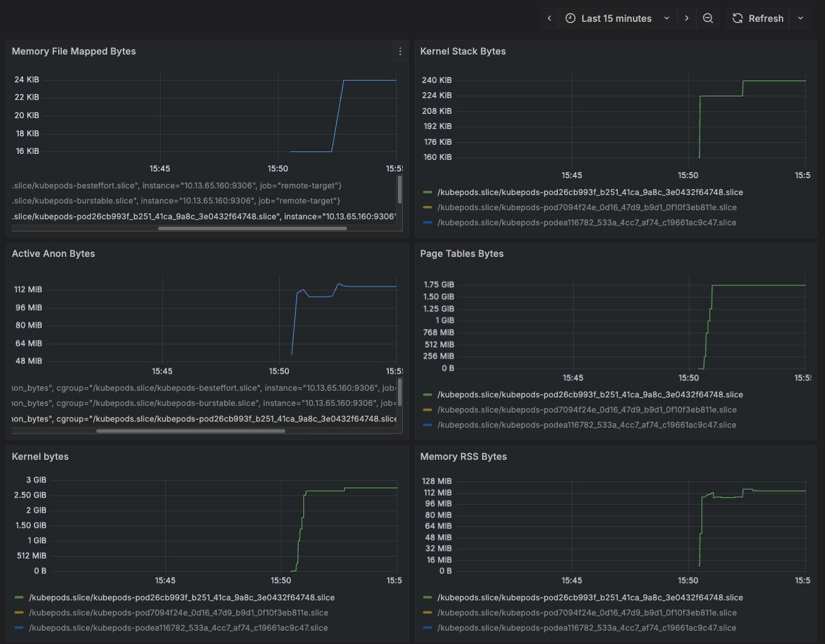825x644 pixels.
Task: Toggle yellow pod7094f24e series in Page Tables legend
Action: 586,410
